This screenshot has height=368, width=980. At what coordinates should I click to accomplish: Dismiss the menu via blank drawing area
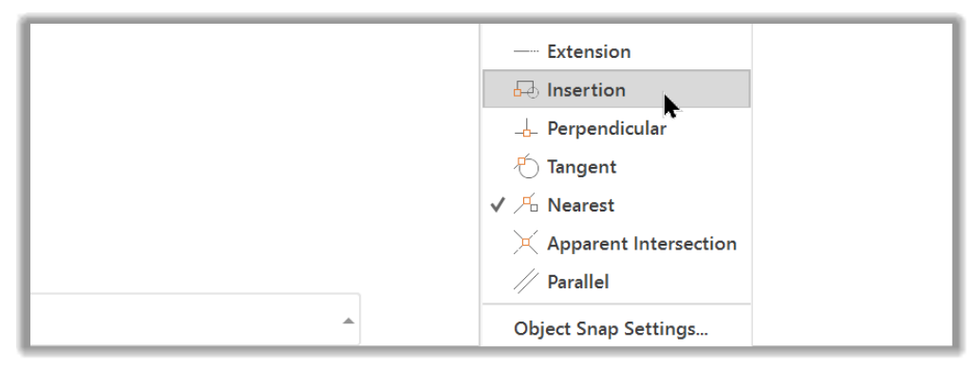pyautogui.click(x=250, y=156)
